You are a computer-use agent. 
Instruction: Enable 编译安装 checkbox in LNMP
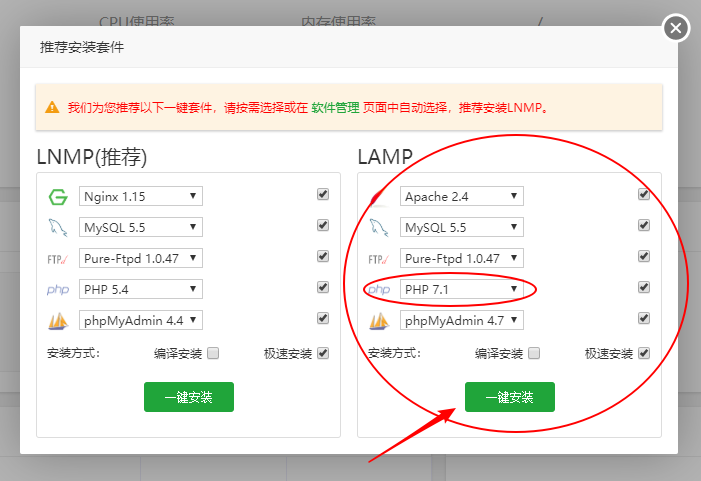[x=213, y=354]
